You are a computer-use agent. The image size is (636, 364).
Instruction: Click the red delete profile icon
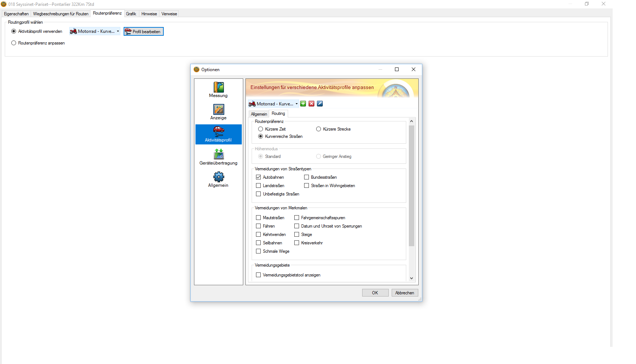(x=311, y=104)
